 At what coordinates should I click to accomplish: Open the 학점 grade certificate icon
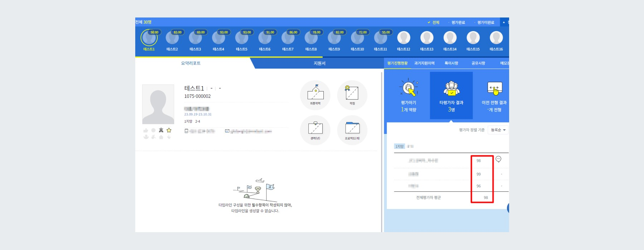[x=352, y=95]
